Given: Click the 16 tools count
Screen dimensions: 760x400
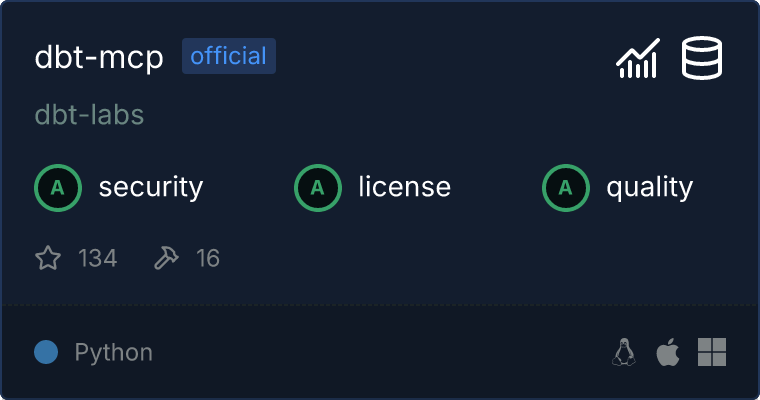Looking at the screenshot, I should point(208,259).
